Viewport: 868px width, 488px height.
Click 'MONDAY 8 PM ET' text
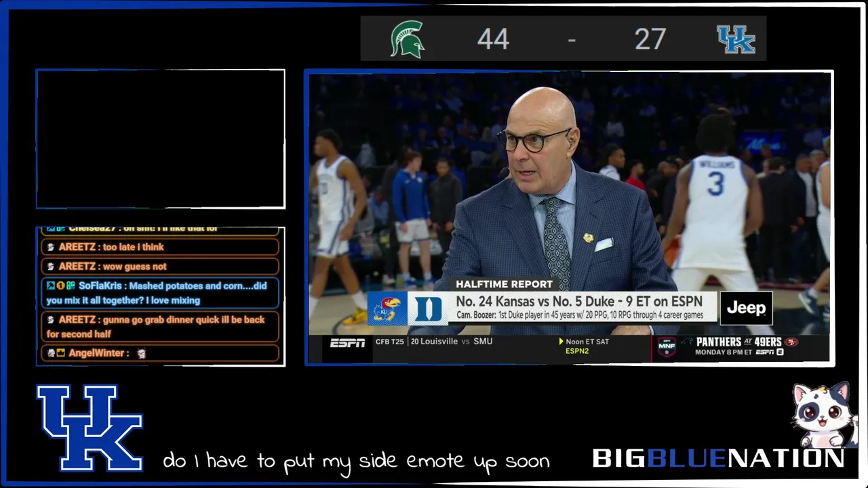point(724,352)
